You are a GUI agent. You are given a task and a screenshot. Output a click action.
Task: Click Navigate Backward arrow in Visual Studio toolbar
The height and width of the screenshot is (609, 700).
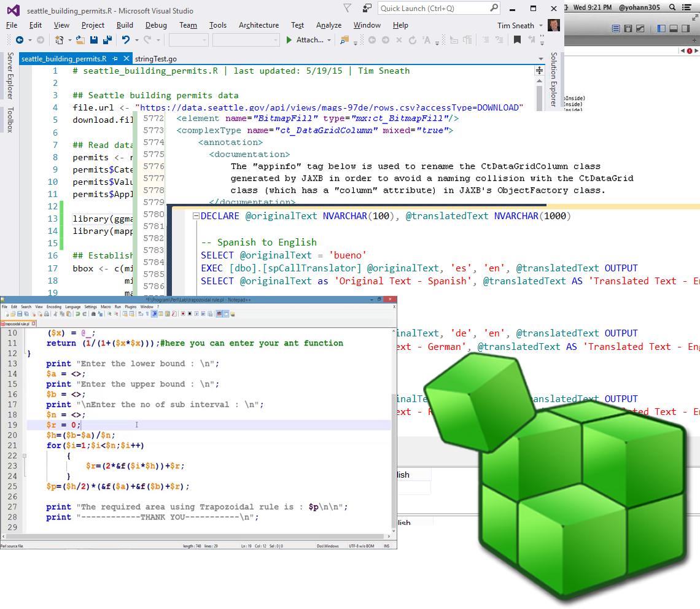(x=20, y=40)
